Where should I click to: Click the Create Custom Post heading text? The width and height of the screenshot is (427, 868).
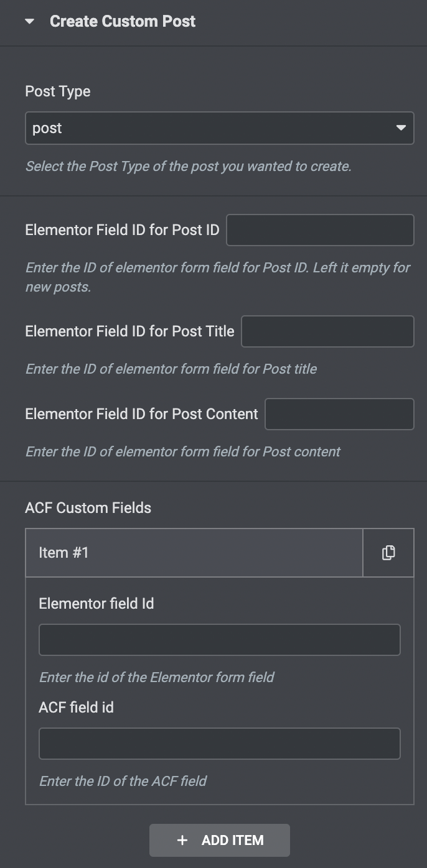point(123,22)
